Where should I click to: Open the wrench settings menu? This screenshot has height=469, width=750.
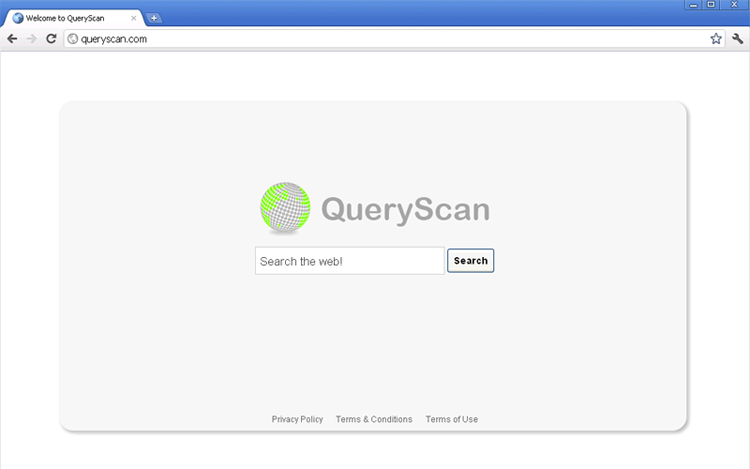tap(738, 39)
